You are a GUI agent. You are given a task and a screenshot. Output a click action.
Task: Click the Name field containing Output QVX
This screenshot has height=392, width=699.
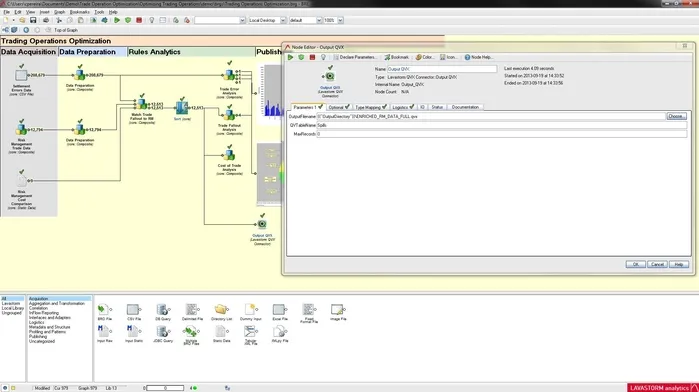[x=441, y=69]
